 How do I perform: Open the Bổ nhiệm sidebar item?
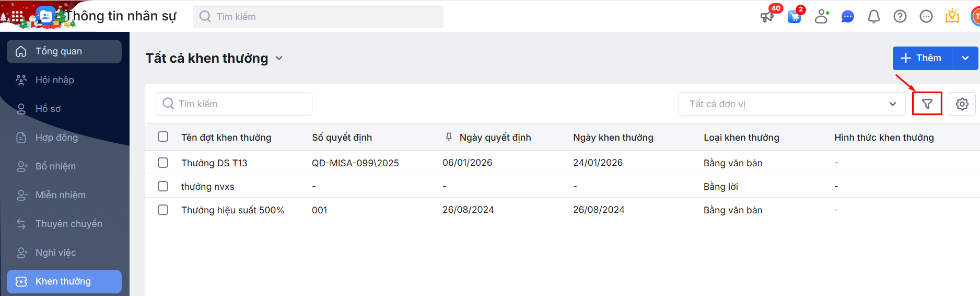click(55, 166)
